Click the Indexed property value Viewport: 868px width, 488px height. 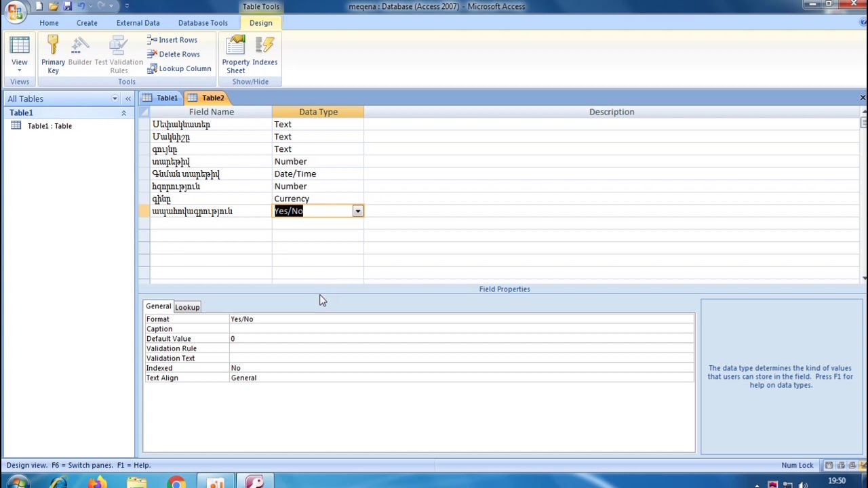(x=461, y=368)
